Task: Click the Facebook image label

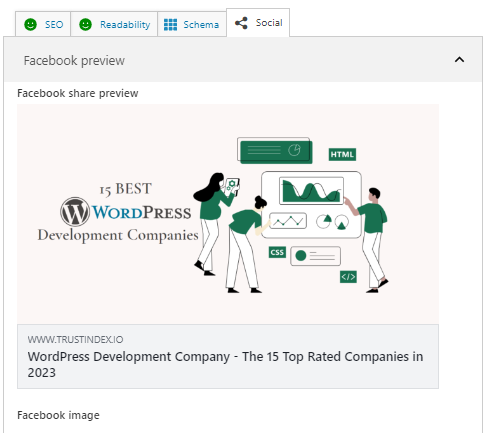Action: 58,415
